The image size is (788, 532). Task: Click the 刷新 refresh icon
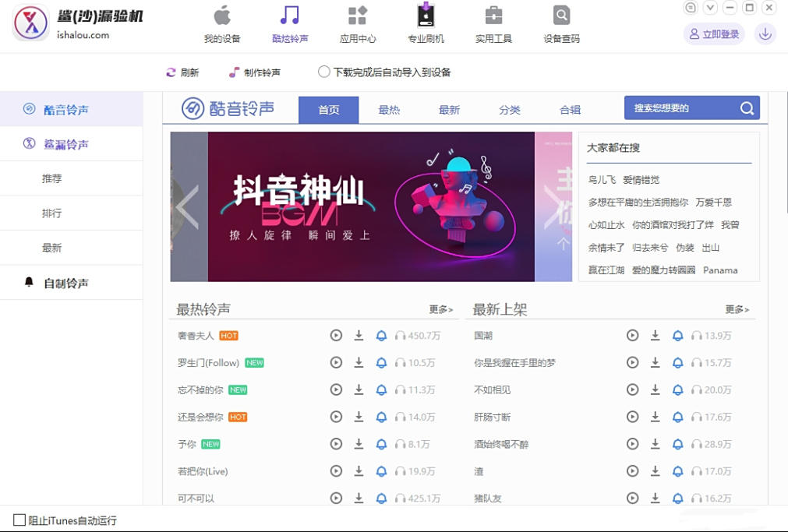171,72
